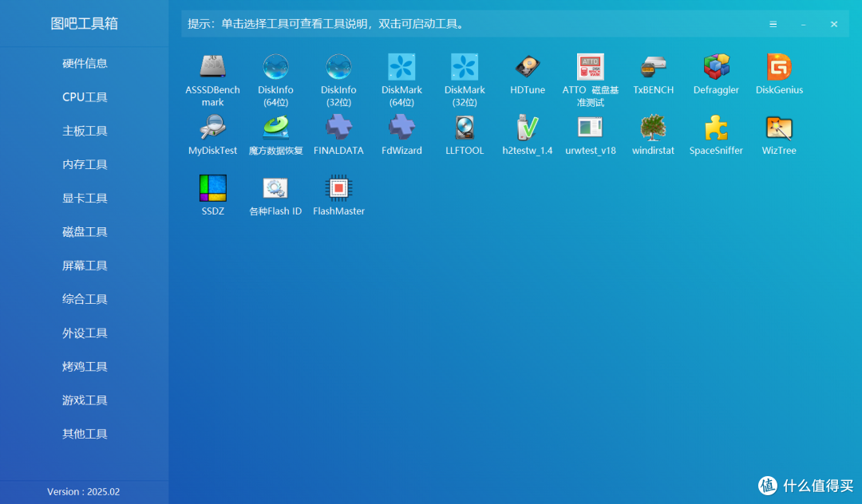Screen dimensions: 862x504
Task: Click the windirstat tree icon
Action: click(653, 128)
